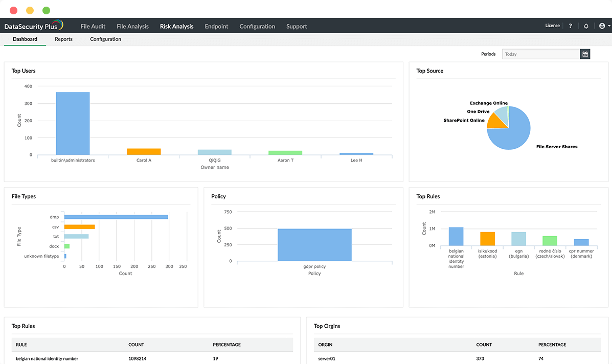Open the File Analysis menu
This screenshot has height=364, width=612.
tap(133, 26)
